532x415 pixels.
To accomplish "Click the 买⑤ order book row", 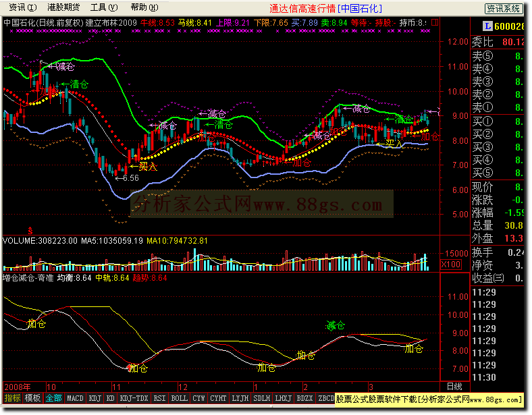I will 498,173.
